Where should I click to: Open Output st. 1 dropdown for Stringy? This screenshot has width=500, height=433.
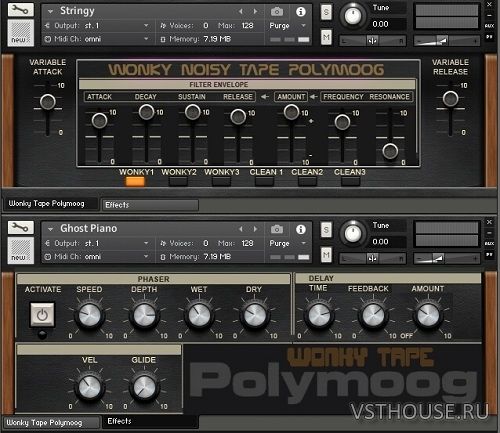[97, 25]
